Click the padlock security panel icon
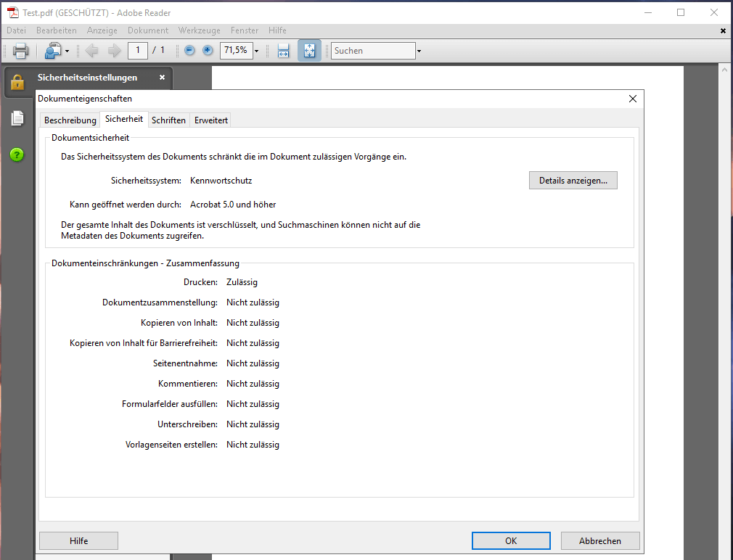 tap(17, 82)
